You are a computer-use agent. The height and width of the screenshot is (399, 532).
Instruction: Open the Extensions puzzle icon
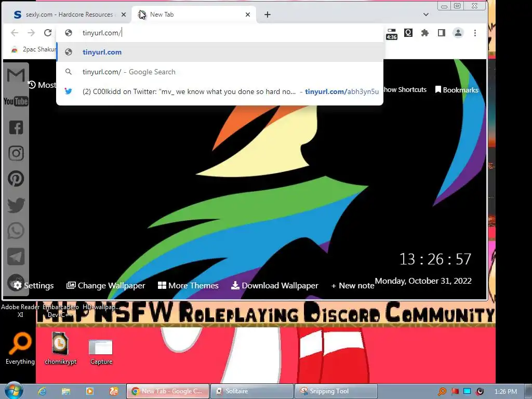pos(425,33)
